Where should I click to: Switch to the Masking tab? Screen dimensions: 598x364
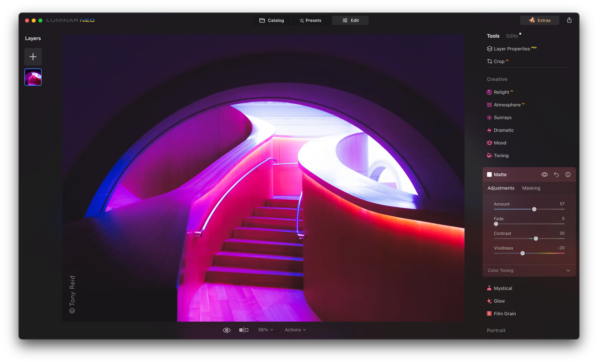[531, 188]
